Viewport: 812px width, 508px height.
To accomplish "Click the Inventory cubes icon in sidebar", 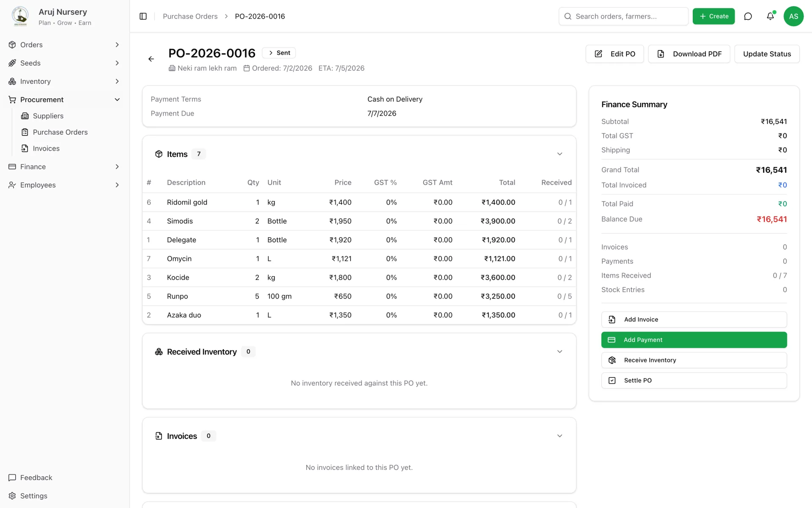I will pyautogui.click(x=12, y=81).
